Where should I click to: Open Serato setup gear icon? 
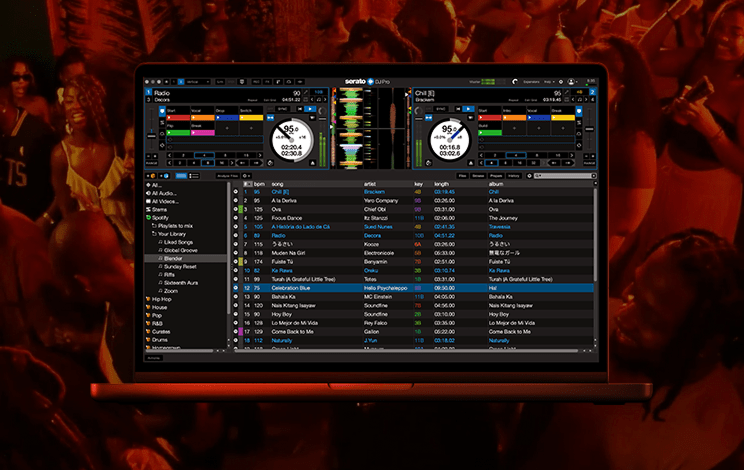[x=561, y=82]
